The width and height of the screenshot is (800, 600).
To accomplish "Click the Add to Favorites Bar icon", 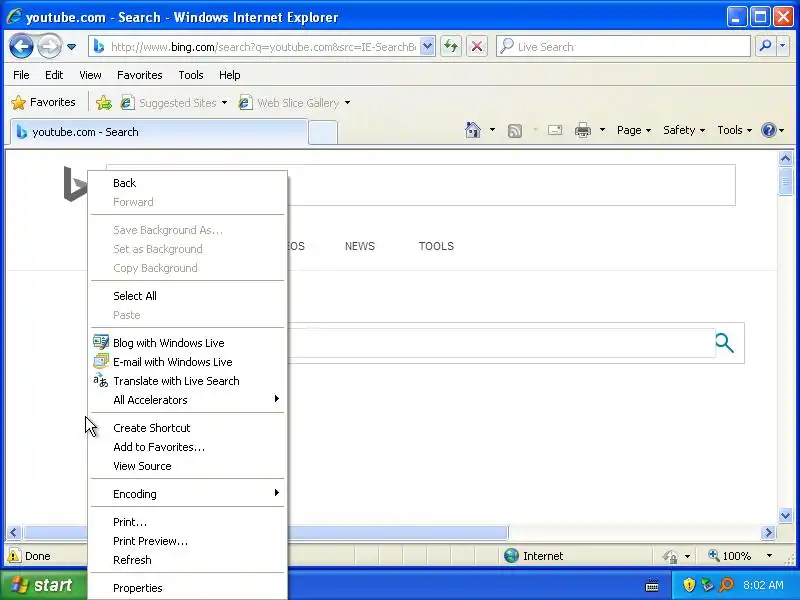I will click(104, 103).
